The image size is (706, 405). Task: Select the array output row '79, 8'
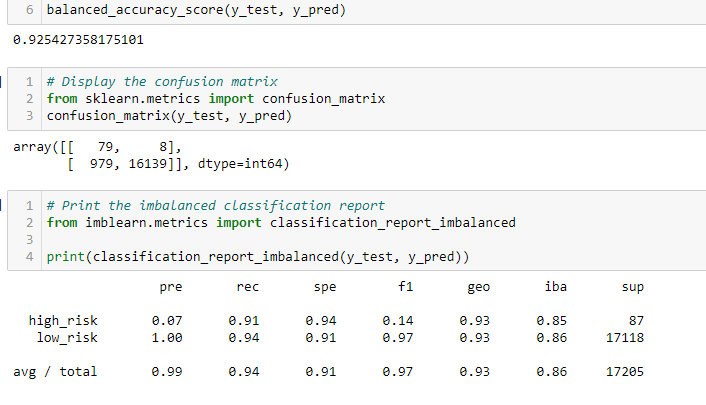97,147
